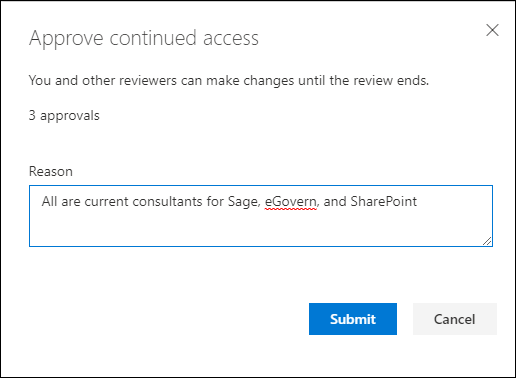Click the Approve continued access heading
Screen dimensions: 516x378
tap(144, 39)
